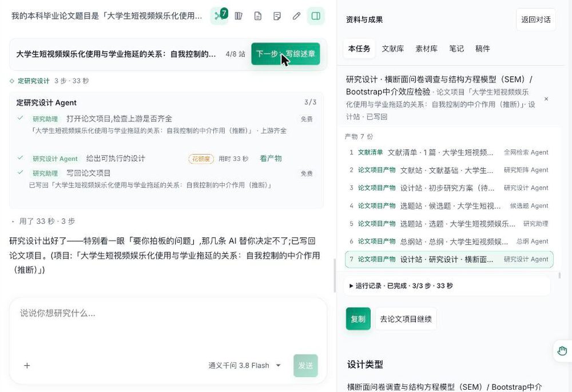Click step 打开论文项目,检查上游是否齐全
Screen dimensions: 572x392
[x=120, y=118]
